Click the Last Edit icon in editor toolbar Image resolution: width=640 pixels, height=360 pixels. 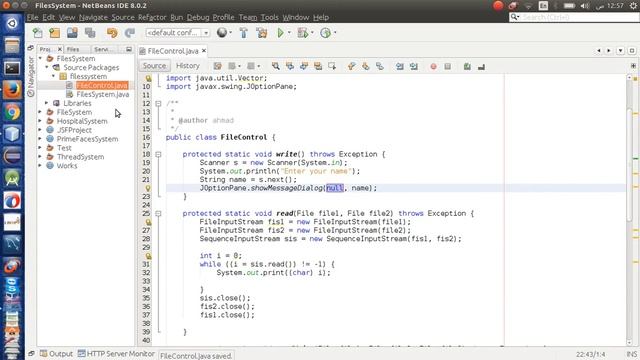(x=218, y=66)
